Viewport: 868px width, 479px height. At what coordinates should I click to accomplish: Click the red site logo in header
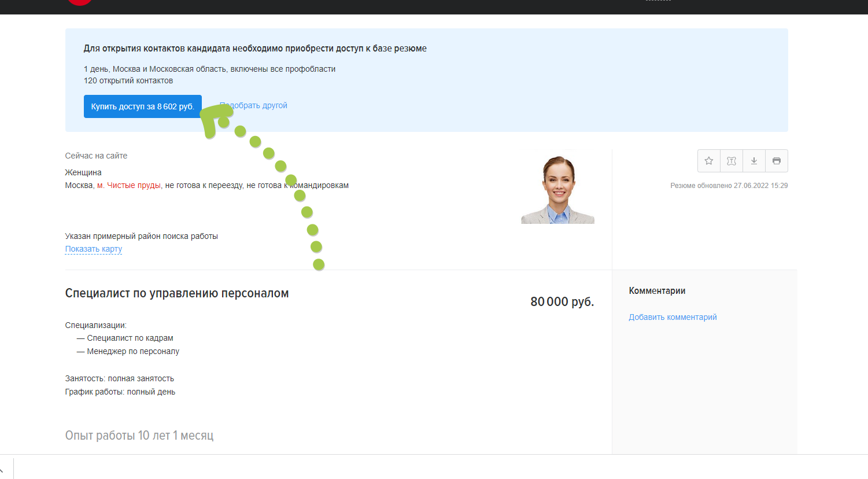point(80,2)
